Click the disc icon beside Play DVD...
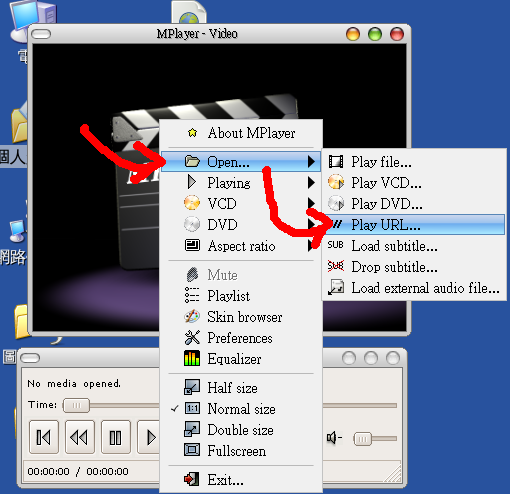The width and height of the screenshot is (510, 494). (336, 203)
